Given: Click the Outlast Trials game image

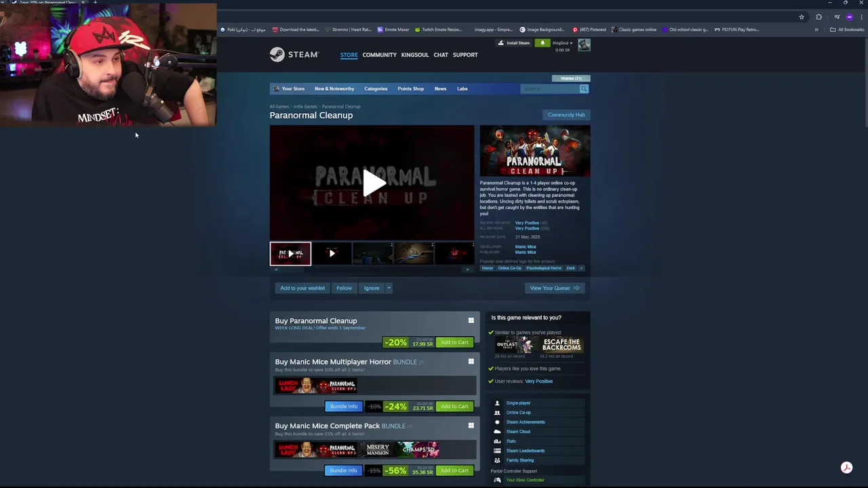Looking at the screenshot, I should coord(515,345).
